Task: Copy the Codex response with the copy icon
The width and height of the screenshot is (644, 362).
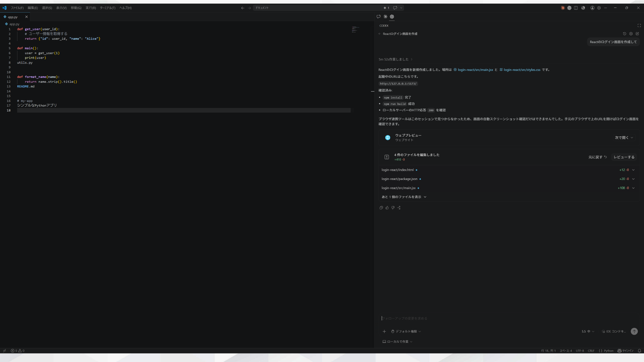Action: (x=381, y=208)
